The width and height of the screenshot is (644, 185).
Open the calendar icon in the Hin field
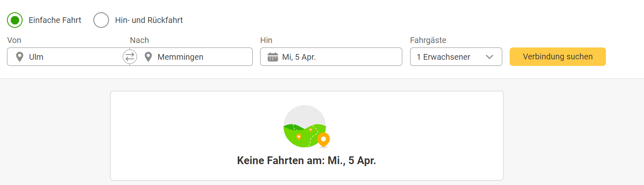pos(272,57)
